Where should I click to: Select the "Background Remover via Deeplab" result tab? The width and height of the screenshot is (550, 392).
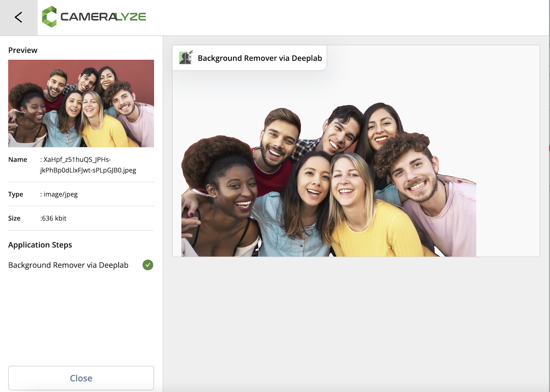pyautogui.click(x=250, y=58)
